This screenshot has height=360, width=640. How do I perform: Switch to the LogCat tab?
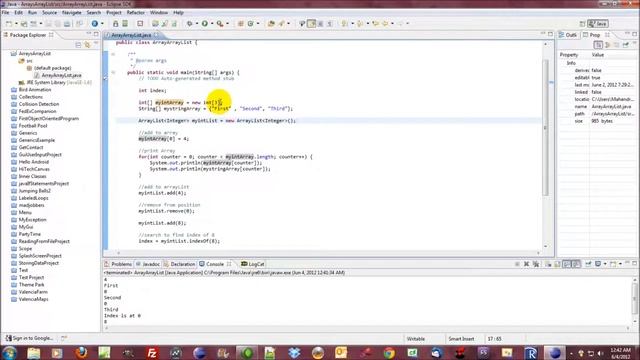(x=253, y=264)
